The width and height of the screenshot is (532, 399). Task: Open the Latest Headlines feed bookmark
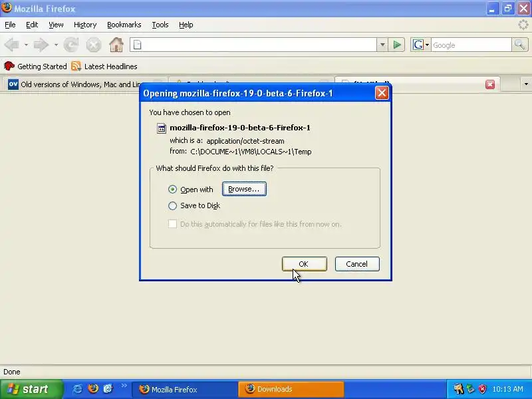tap(104, 66)
